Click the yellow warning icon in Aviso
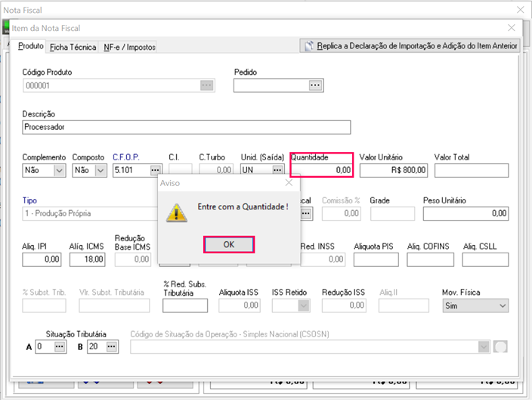The height and width of the screenshot is (400, 532). tap(176, 212)
